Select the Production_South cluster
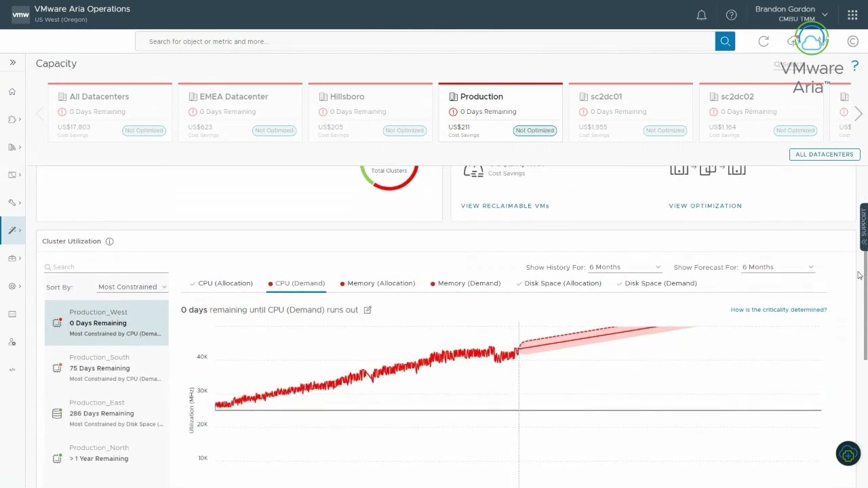868x488 pixels. click(x=106, y=368)
